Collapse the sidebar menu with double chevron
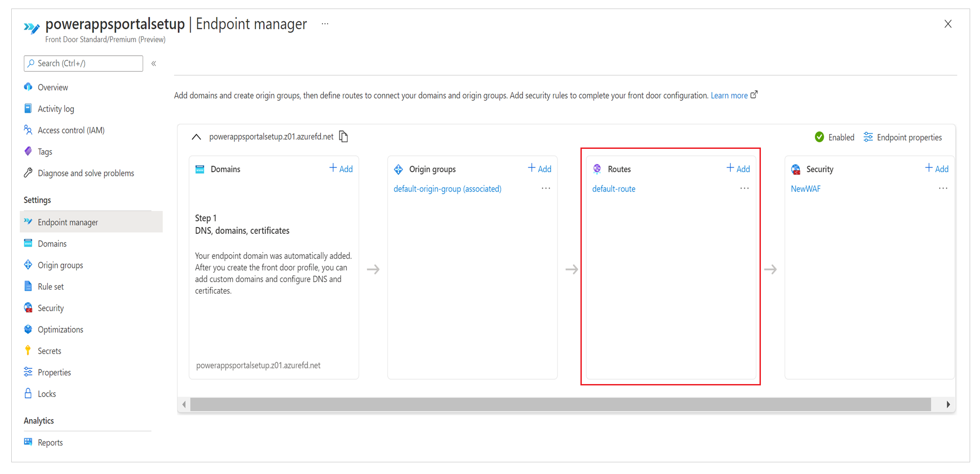Image resolution: width=980 pixels, height=474 pixels. pyautogui.click(x=154, y=63)
